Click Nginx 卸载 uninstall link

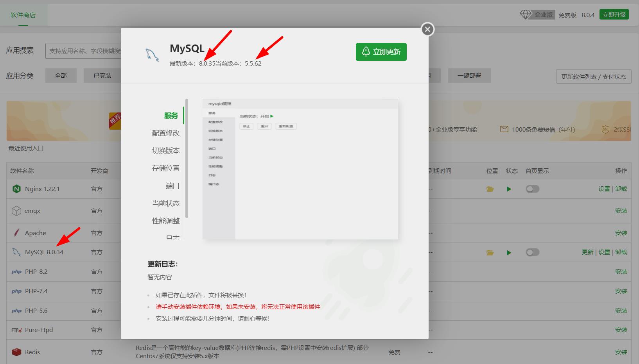(x=621, y=189)
